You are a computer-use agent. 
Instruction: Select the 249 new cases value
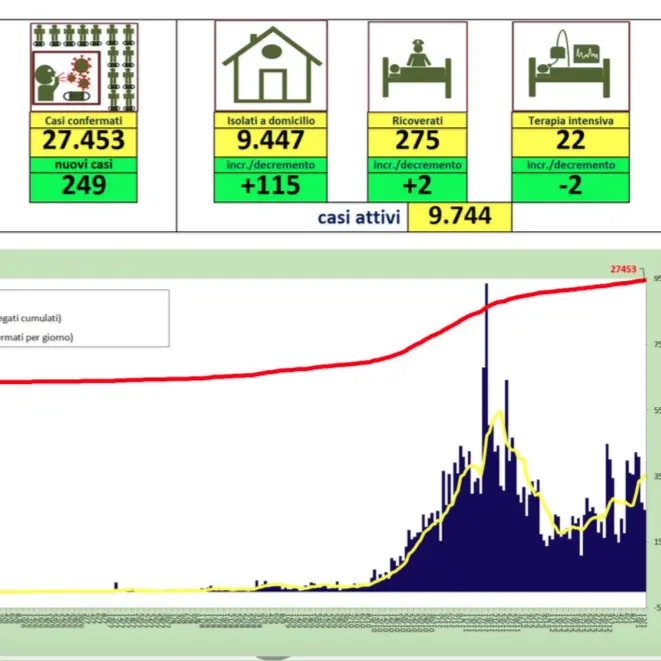coord(85,186)
